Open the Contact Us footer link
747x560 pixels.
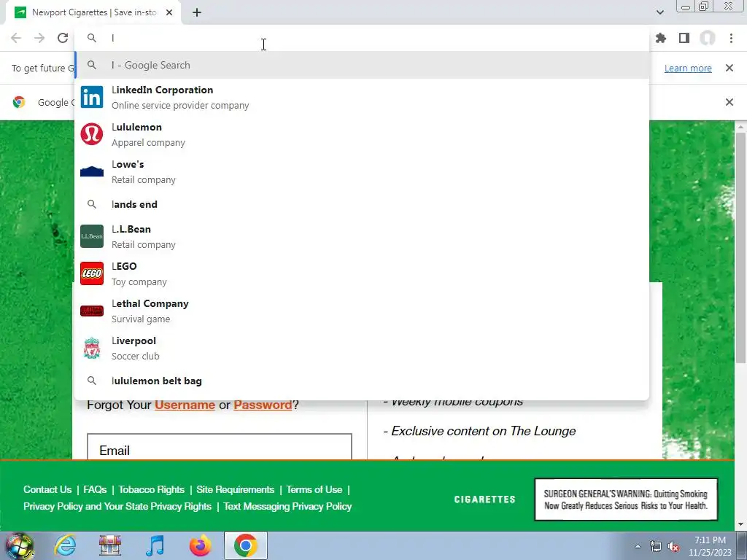pyautogui.click(x=47, y=489)
